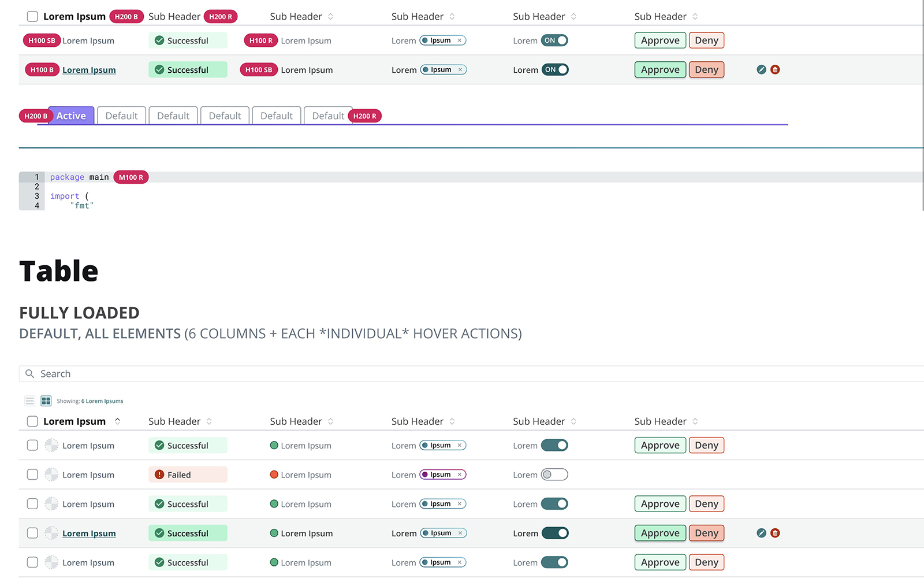Viewport: 924px width, 578px height.
Task: Click the magnifier icon in the search bar
Action: click(30, 374)
